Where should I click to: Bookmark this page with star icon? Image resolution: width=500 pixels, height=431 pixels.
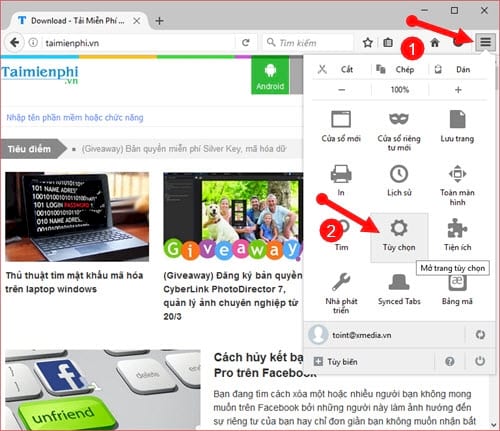[368, 43]
